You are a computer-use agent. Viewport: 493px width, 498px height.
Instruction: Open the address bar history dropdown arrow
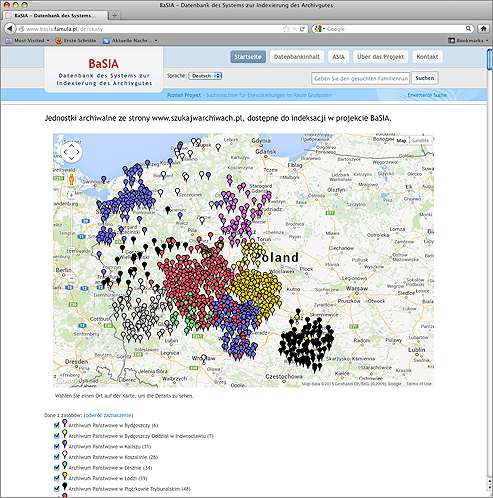point(294,29)
